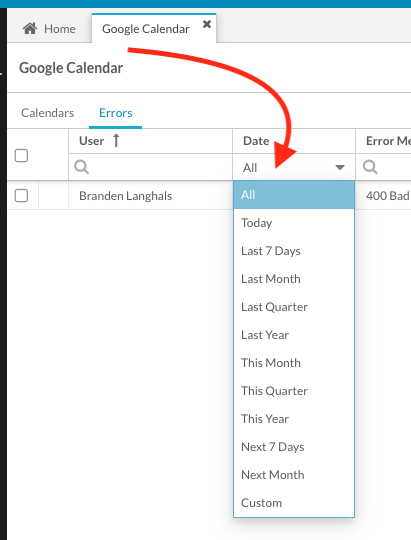The height and width of the screenshot is (540, 411).
Task: Click the User sort ascending arrow
Action: coord(116,141)
